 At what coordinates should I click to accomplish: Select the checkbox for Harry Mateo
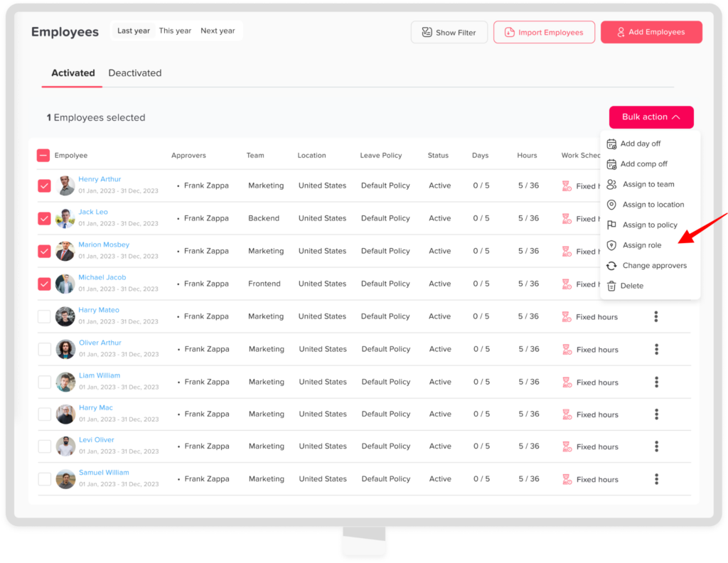click(x=44, y=316)
